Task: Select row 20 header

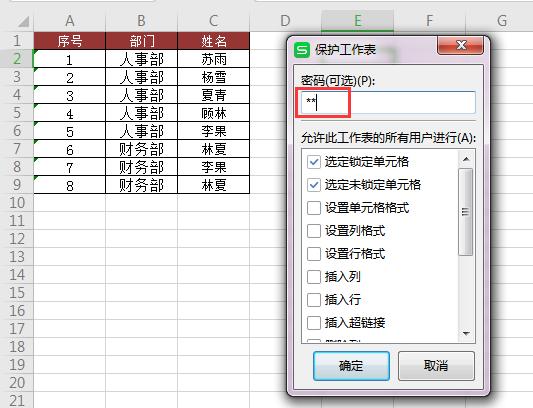Action: pyautogui.click(x=17, y=383)
